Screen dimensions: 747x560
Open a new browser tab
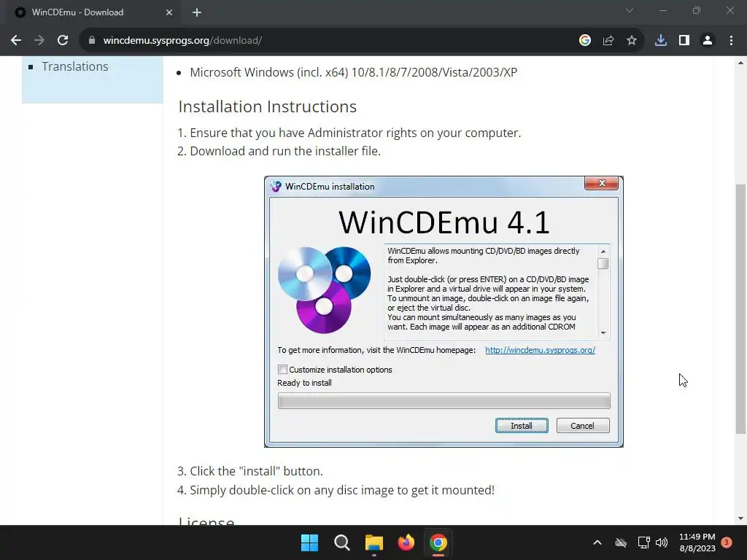tap(197, 12)
